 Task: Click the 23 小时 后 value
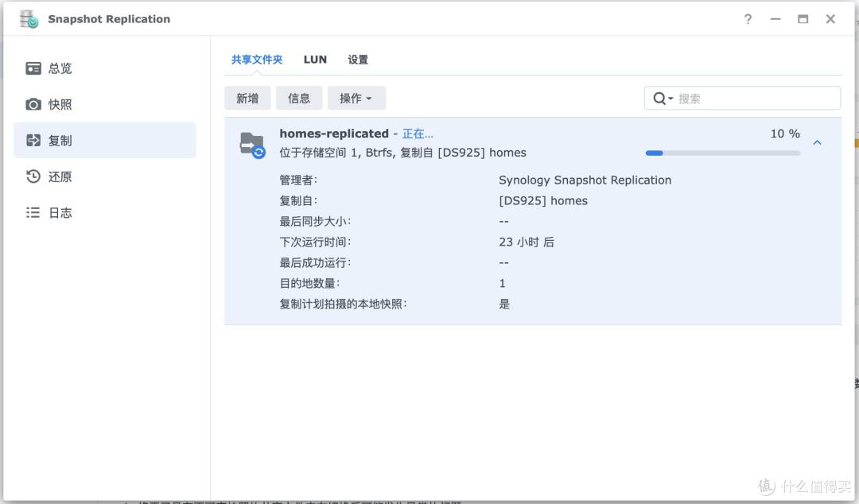(527, 242)
